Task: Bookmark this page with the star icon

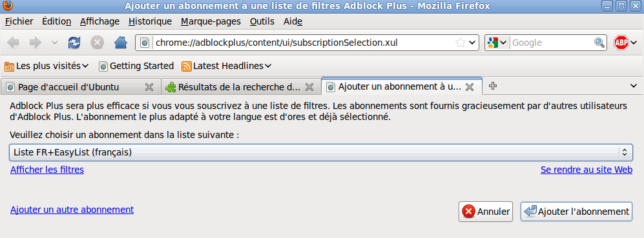Action: (x=461, y=43)
